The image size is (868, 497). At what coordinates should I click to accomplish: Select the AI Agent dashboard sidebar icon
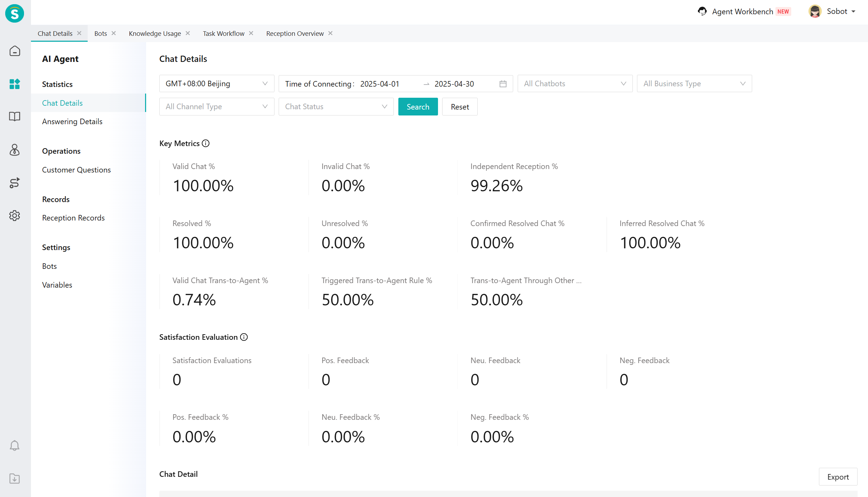coord(15,84)
